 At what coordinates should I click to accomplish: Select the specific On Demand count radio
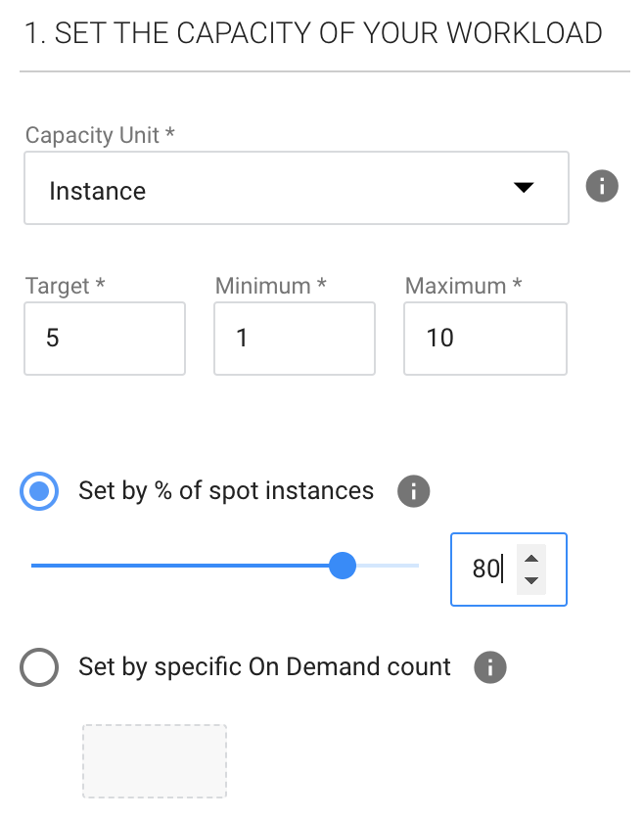40,668
